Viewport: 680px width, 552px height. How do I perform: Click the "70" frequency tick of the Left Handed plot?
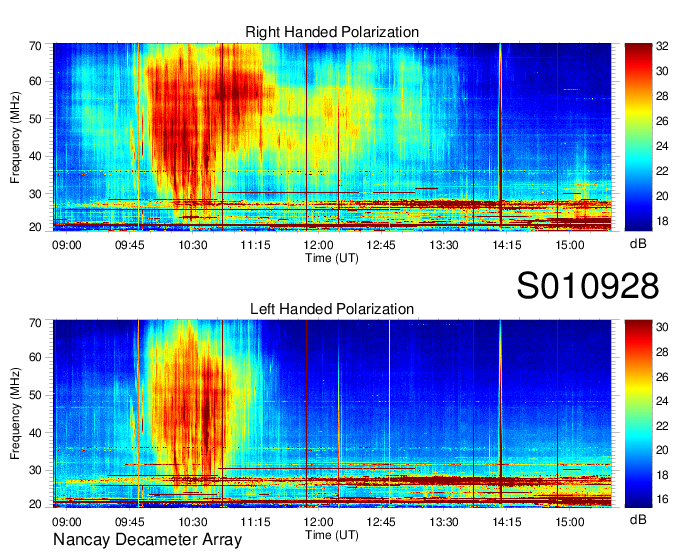[x=36, y=323]
